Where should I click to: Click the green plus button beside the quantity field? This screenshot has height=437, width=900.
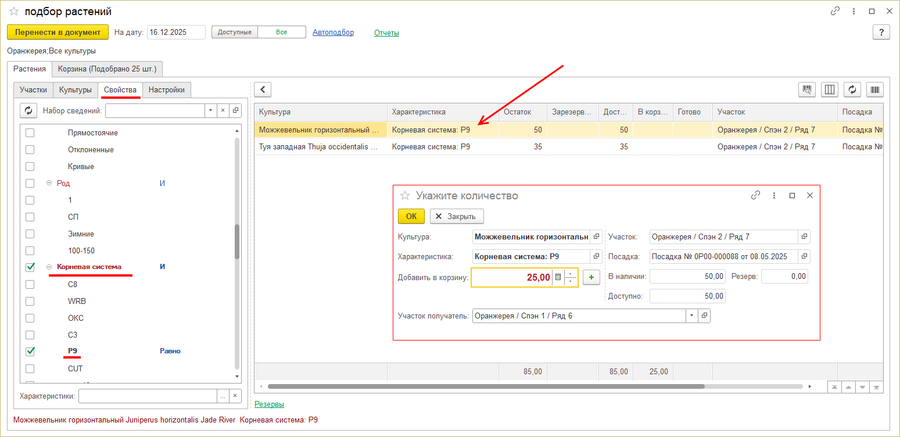pos(591,277)
